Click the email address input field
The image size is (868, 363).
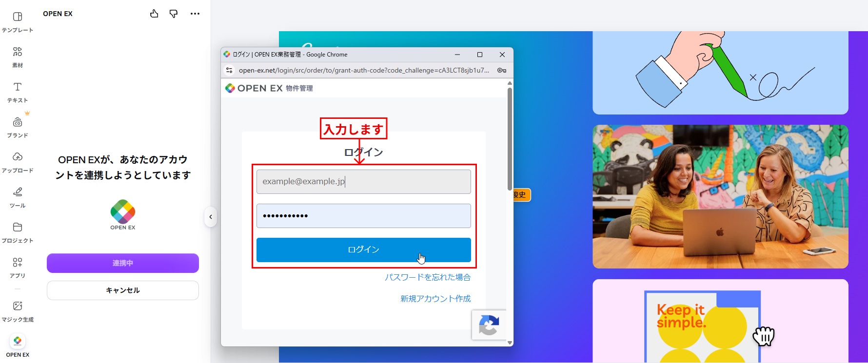(x=364, y=182)
